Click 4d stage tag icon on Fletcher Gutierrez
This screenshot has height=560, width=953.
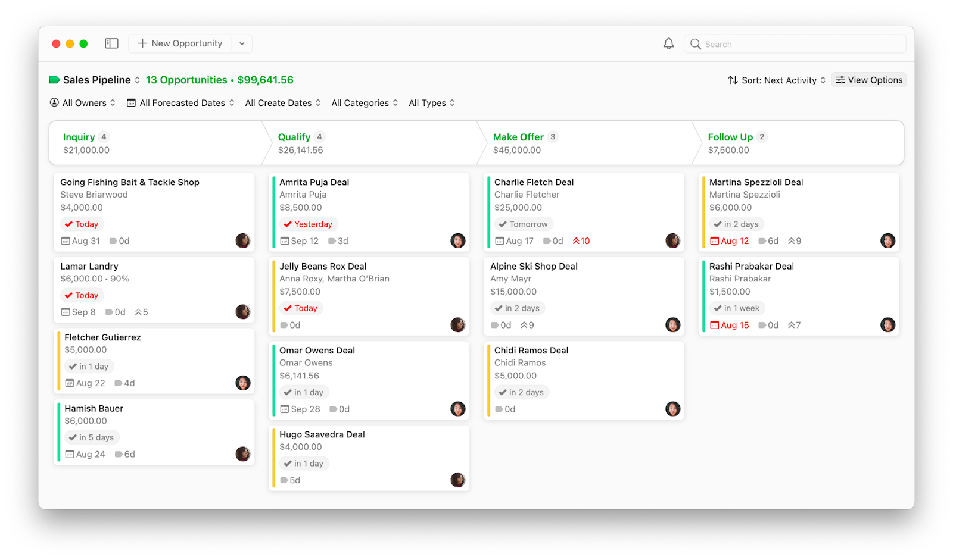[x=119, y=383]
